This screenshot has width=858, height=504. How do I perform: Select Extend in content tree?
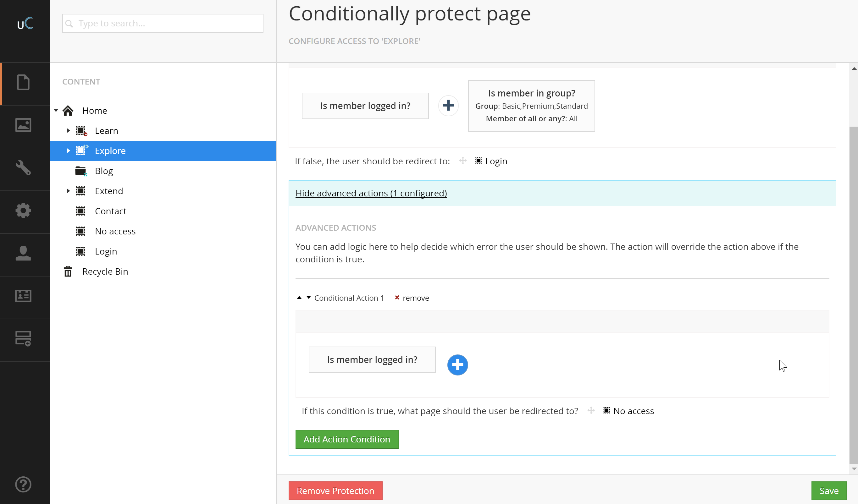109,191
